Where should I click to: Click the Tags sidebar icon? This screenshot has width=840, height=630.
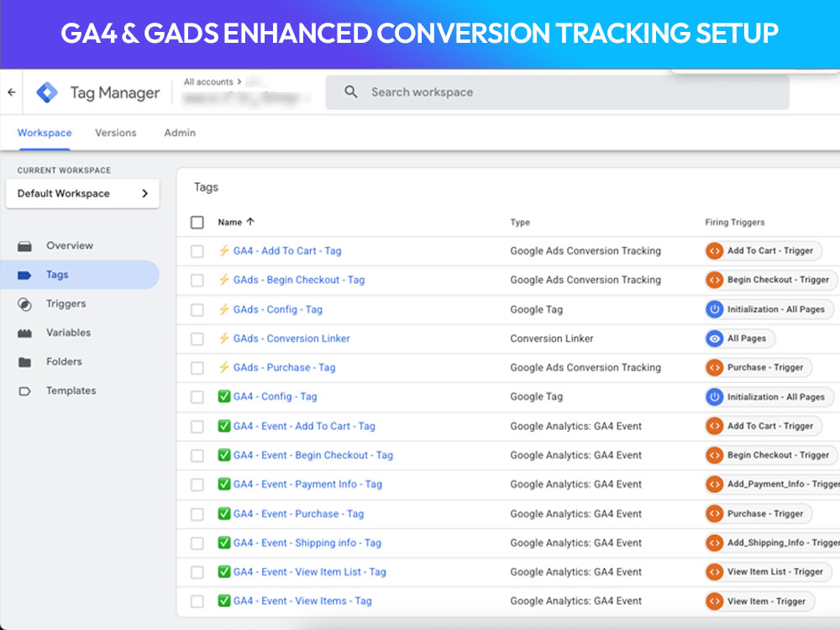24,275
